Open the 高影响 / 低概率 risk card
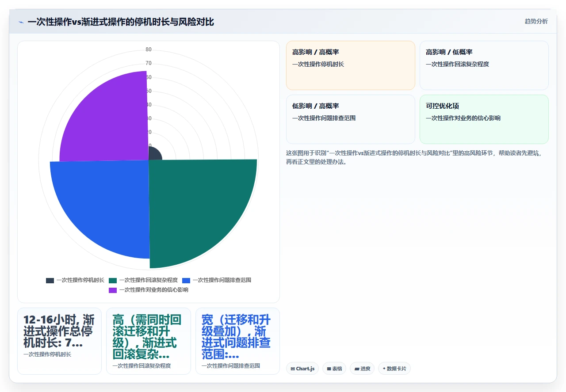This screenshot has height=392, width=566. (x=484, y=65)
